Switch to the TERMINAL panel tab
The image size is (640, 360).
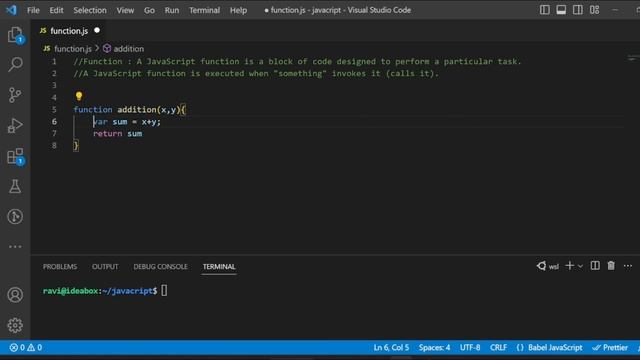[x=219, y=267]
